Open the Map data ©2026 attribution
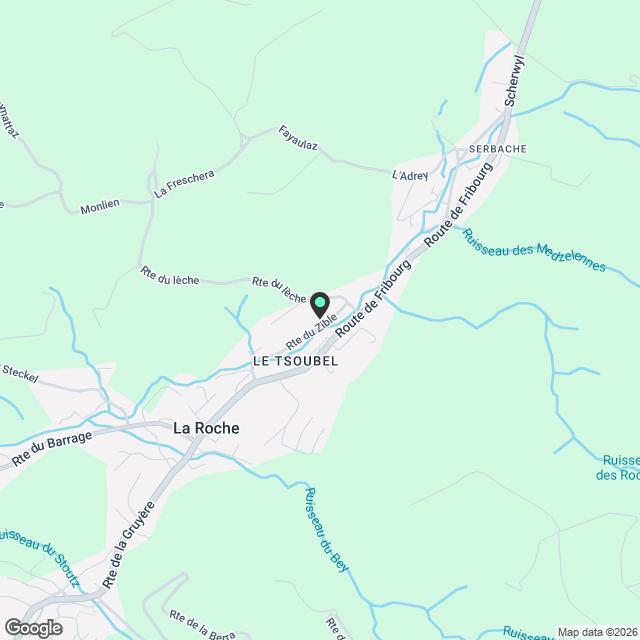 (x=598, y=632)
